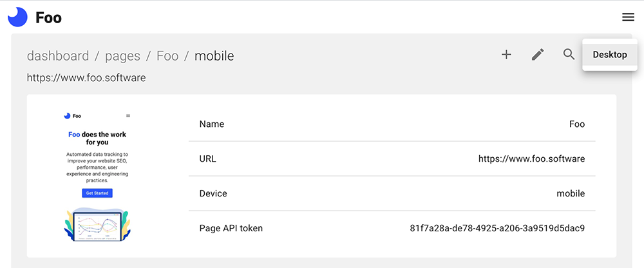The width and height of the screenshot is (644, 268).
Task: Click the mobile page screenshot thumbnail
Action: coord(97,176)
